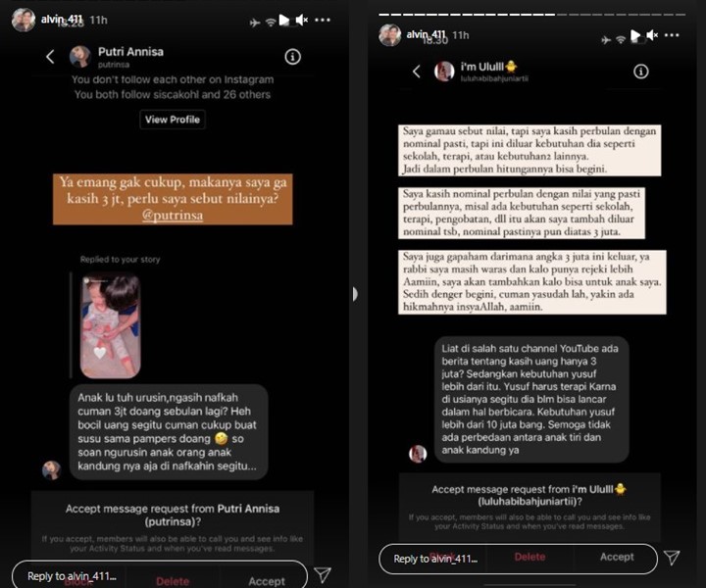
Task: Tap the back arrow beside Putri Annisa
Action: pyautogui.click(x=50, y=57)
